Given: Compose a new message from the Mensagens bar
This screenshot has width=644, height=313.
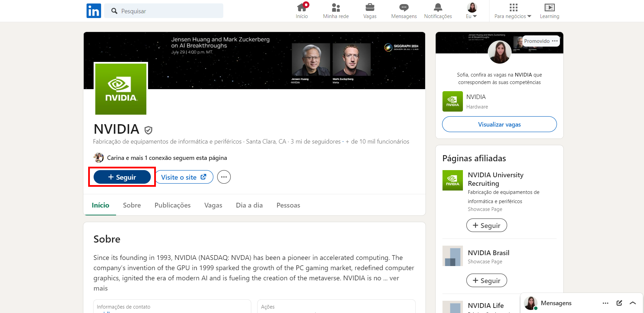Looking at the screenshot, I should (x=619, y=303).
